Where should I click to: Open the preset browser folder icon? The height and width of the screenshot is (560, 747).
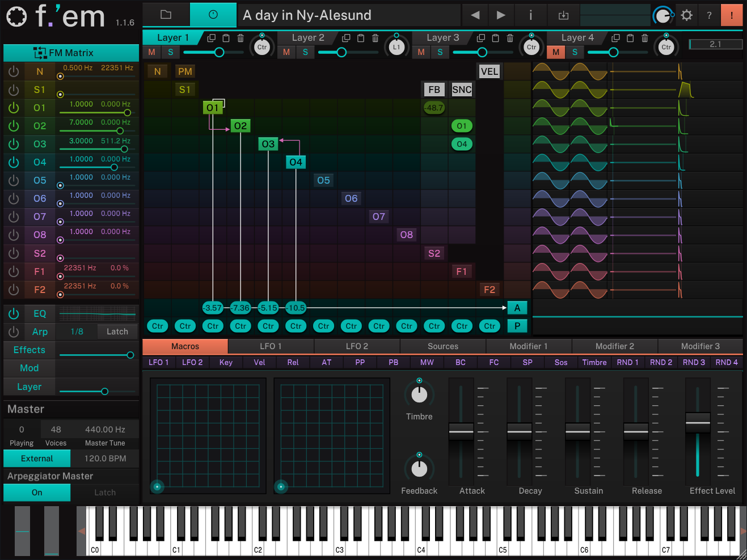pyautogui.click(x=166, y=15)
